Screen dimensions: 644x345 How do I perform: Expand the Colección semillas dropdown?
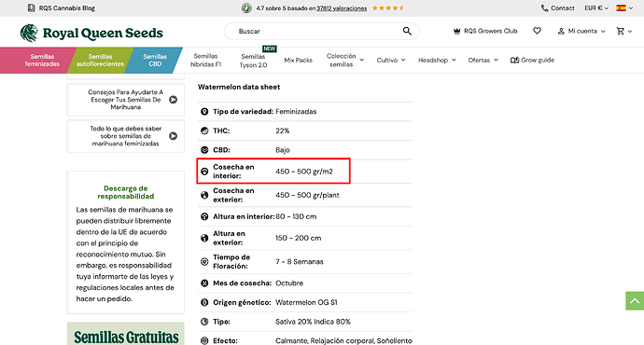coord(345,61)
